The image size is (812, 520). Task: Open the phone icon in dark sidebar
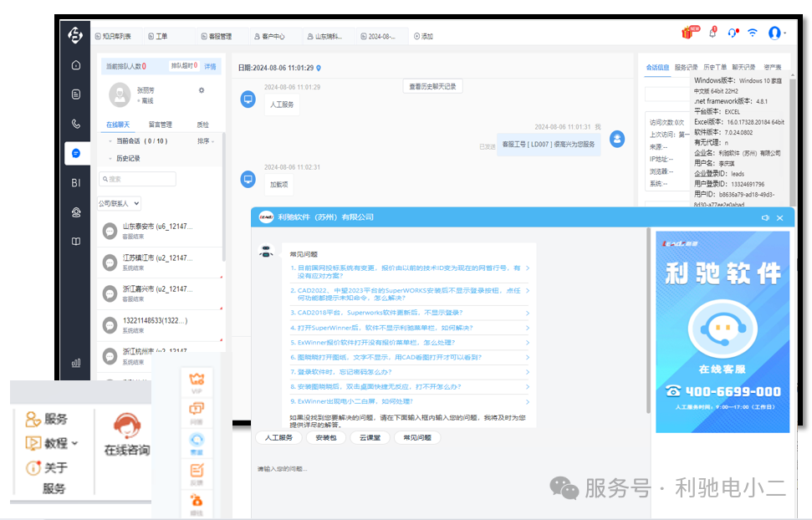tap(75, 124)
